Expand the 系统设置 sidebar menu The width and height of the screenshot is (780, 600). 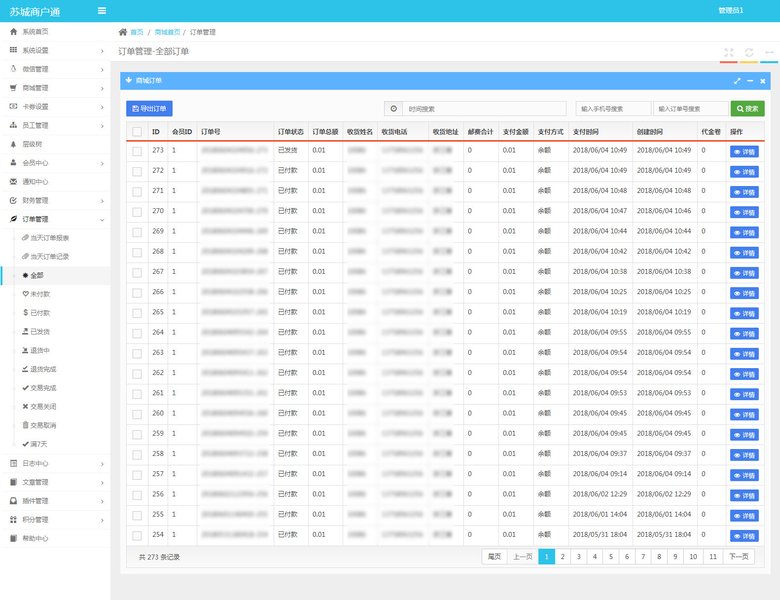(55, 50)
